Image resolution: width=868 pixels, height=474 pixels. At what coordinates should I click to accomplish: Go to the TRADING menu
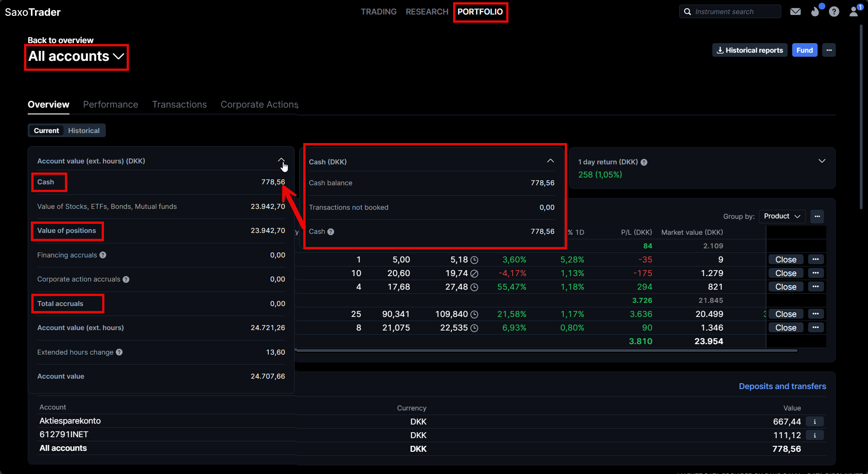[x=379, y=12]
